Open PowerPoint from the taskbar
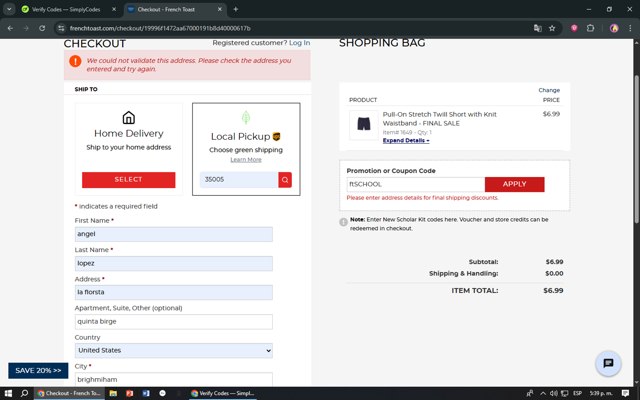The height and width of the screenshot is (400, 640). (130, 393)
